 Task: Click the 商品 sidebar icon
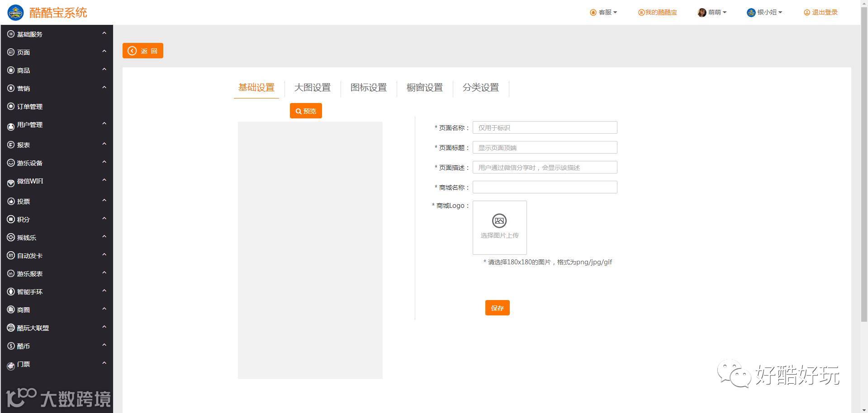tap(11, 70)
